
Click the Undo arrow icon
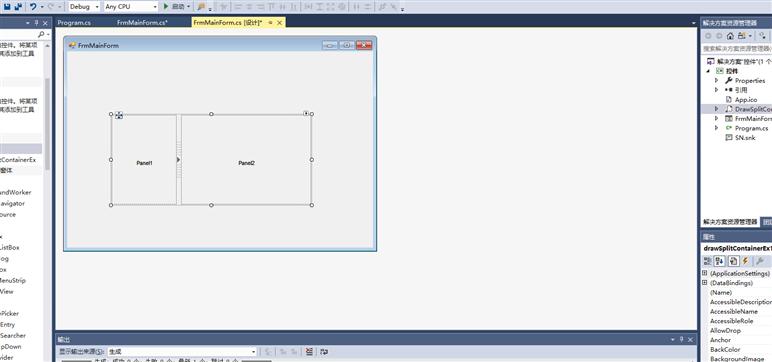click(x=33, y=6)
